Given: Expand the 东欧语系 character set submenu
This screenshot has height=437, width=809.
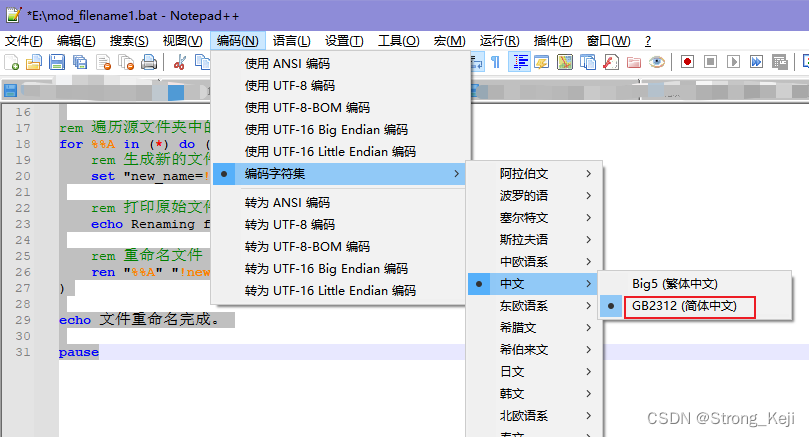Looking at the screenshot, I should [x=534, y=306].
